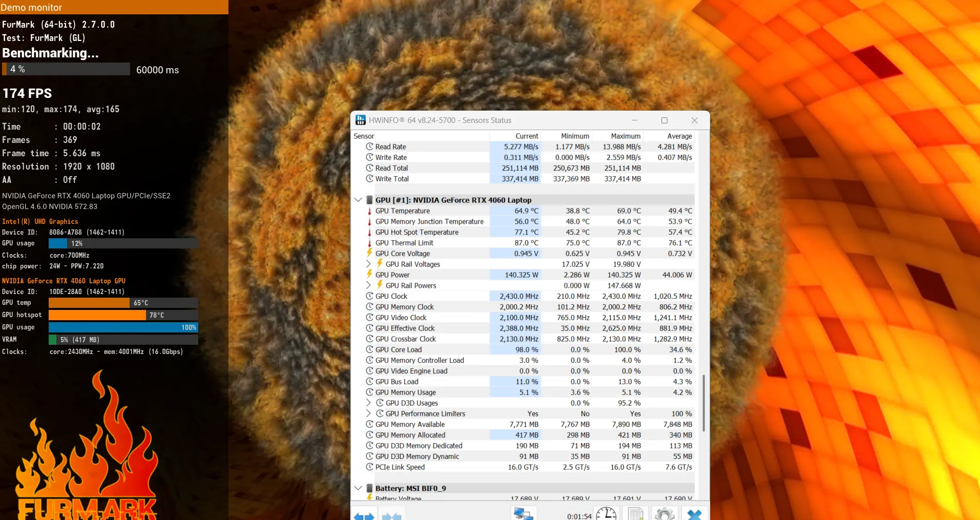Collapse the GPU [#1] NVIDIA GeForce section
The image size is (980, 520).
click(x=358, y=200)
